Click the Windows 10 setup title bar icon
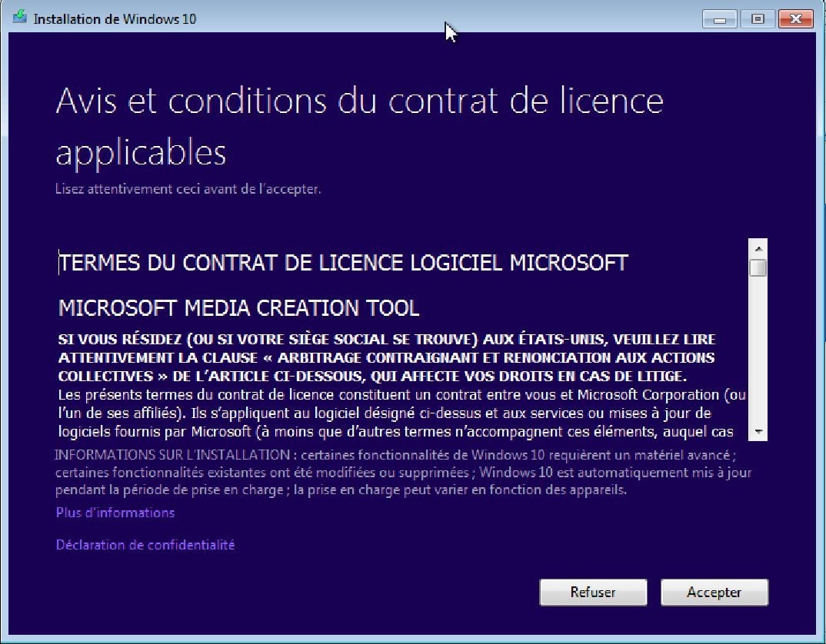Image resolution: width=826 pixels, height=644 pixels. coord(20,18)
